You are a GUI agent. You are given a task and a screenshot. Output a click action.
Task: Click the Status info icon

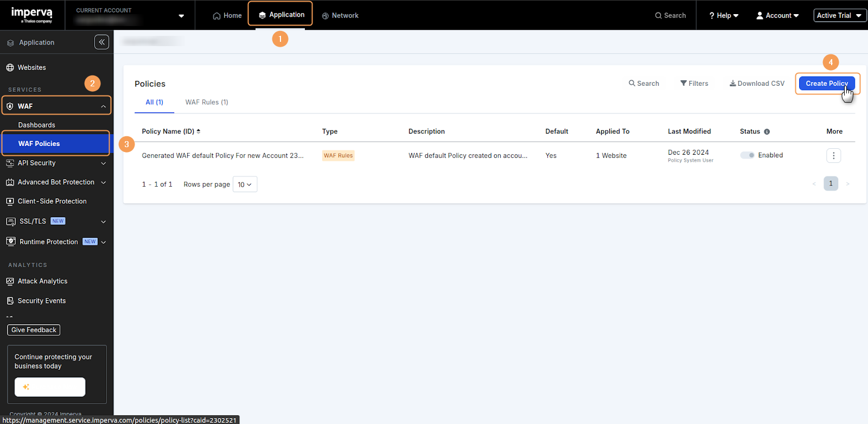pos(767,131)
